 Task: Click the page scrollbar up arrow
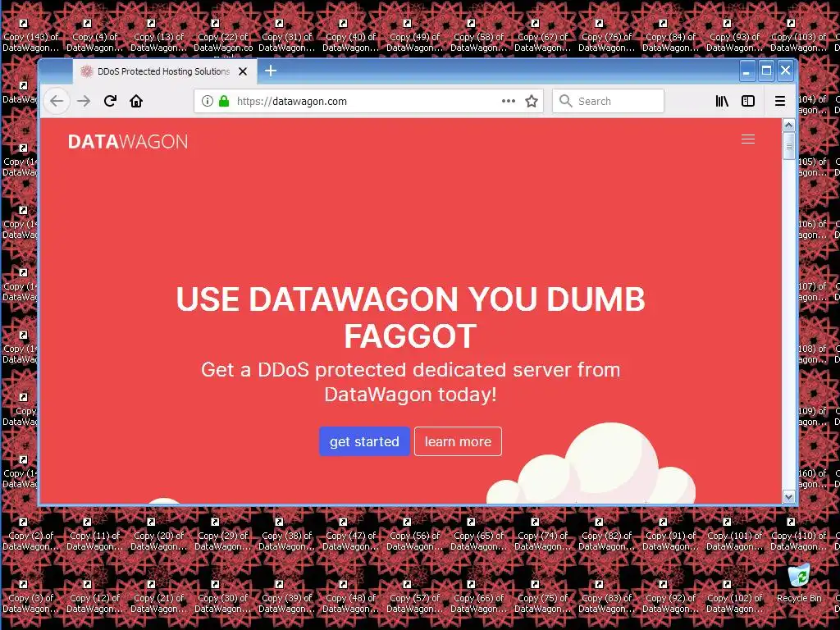tap(788, 125)
